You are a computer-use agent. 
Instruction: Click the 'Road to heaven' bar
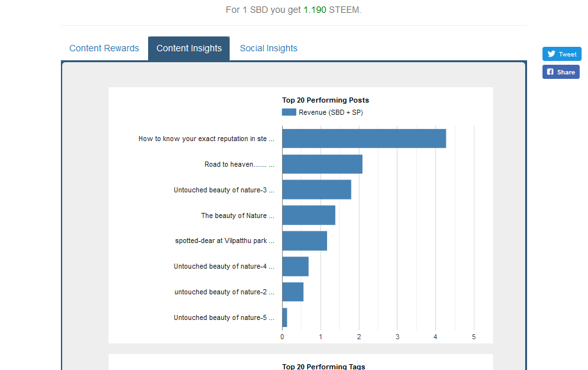pos(322,164)
